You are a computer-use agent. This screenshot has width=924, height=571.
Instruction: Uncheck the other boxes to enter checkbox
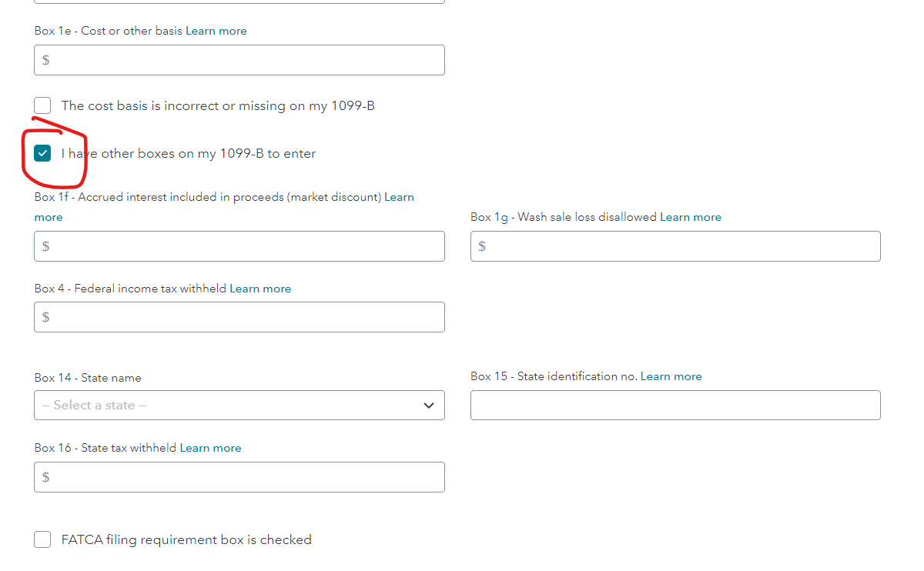pyautogui.click(x=43, y=153)
